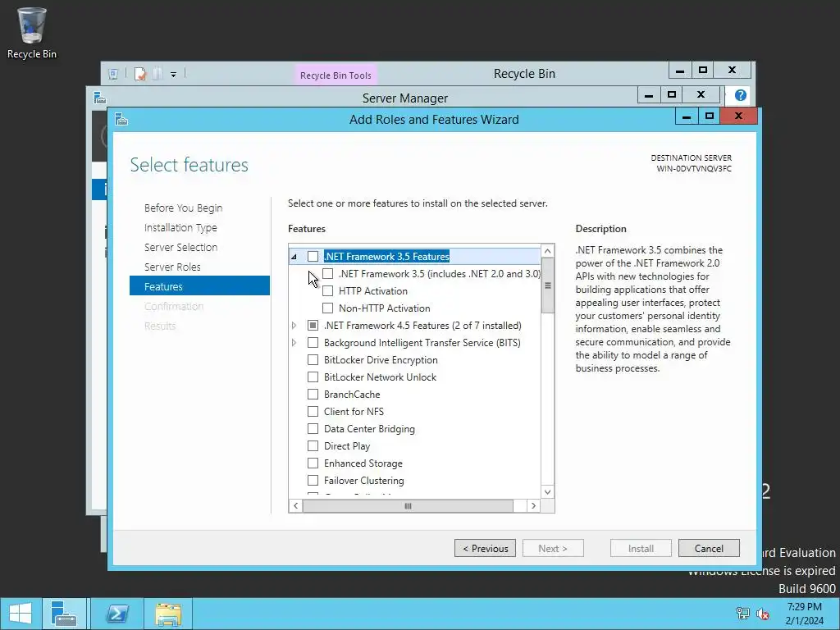
Task: Close the Recycle Bin window
Action: pos(733,71)
